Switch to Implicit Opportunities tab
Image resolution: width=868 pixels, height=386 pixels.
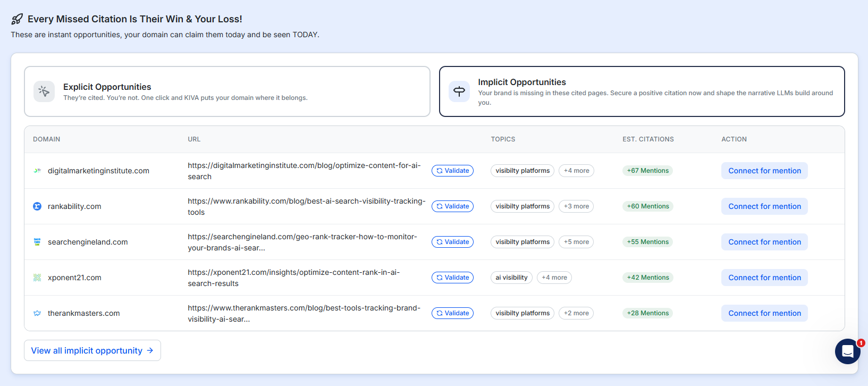point(642,91)
